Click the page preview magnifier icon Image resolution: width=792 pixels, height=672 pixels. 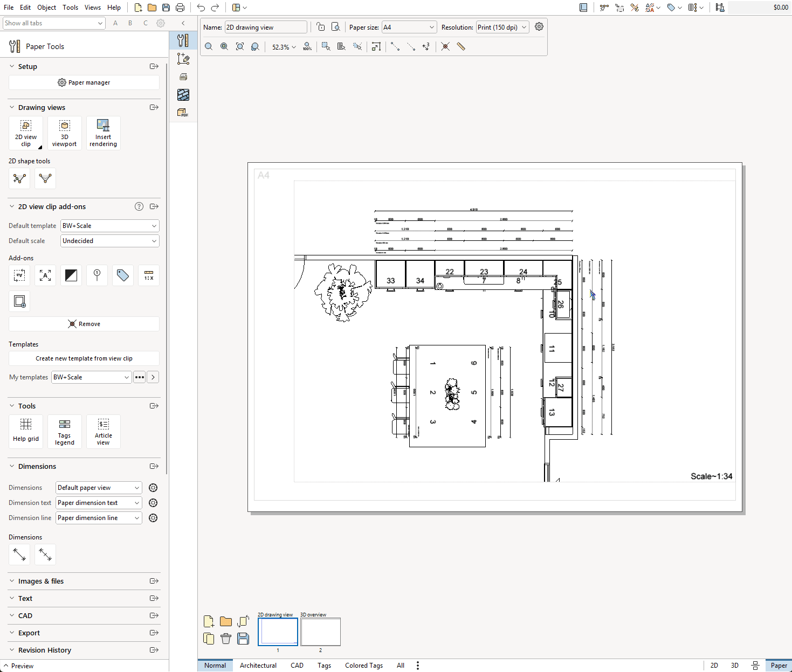[x=335, y=27]
